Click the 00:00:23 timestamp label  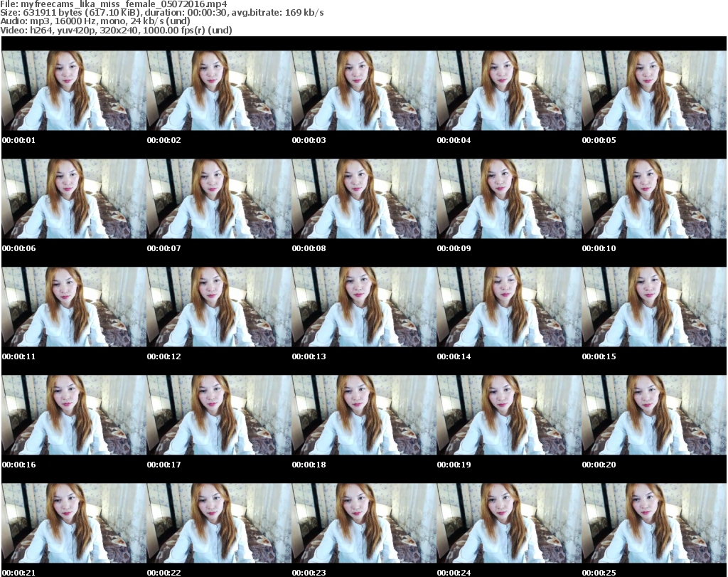tap(309, 573)
